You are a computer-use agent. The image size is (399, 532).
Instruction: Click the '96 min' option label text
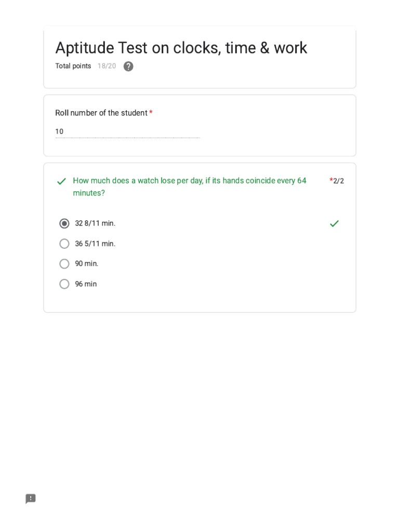[86, 284]
